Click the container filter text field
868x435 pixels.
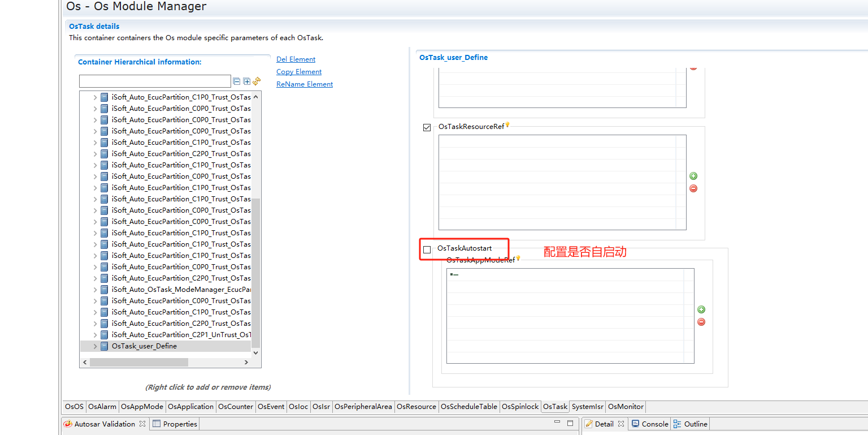click(x=155, y=81)
